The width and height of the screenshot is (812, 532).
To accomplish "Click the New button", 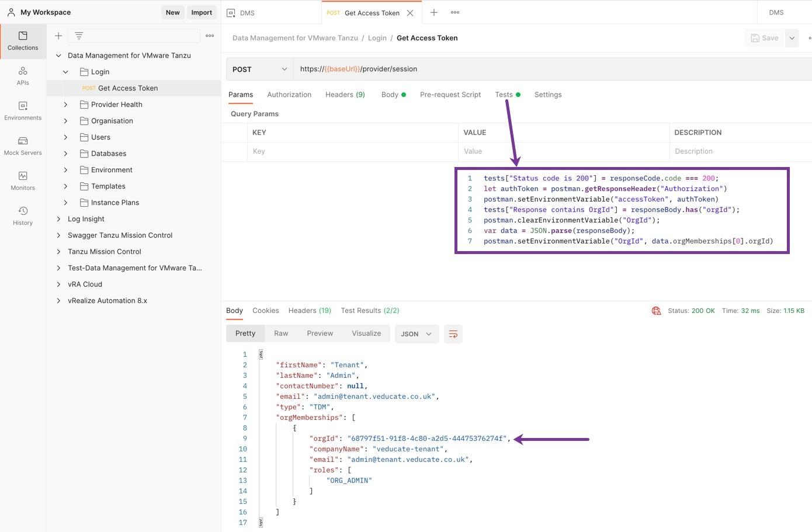I will click(x=173, y=12).
